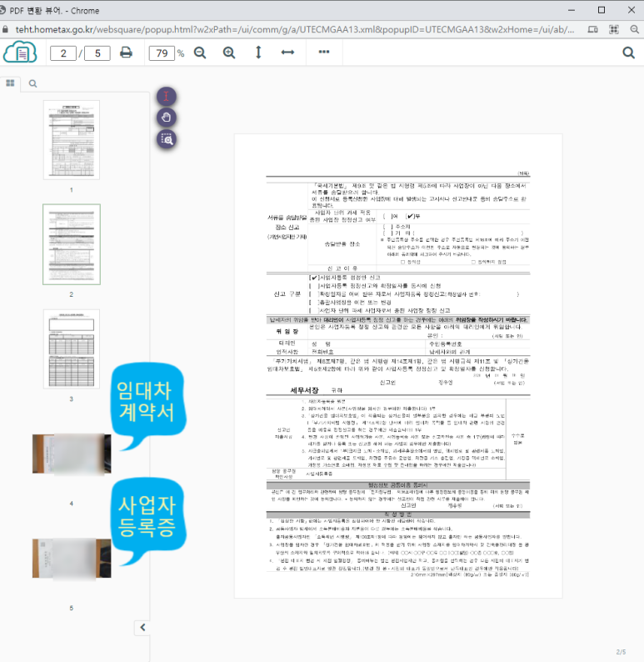The width and height of the screenshot is (644, 662).
Task: Fit page to height with vertical arrow
Action: 258,53
